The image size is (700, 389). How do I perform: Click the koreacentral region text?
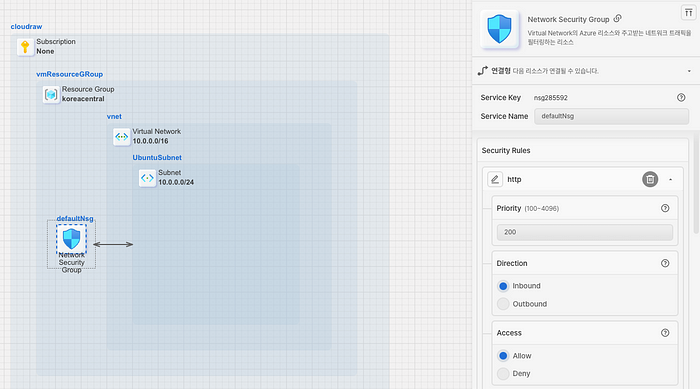tap(83, 99)
